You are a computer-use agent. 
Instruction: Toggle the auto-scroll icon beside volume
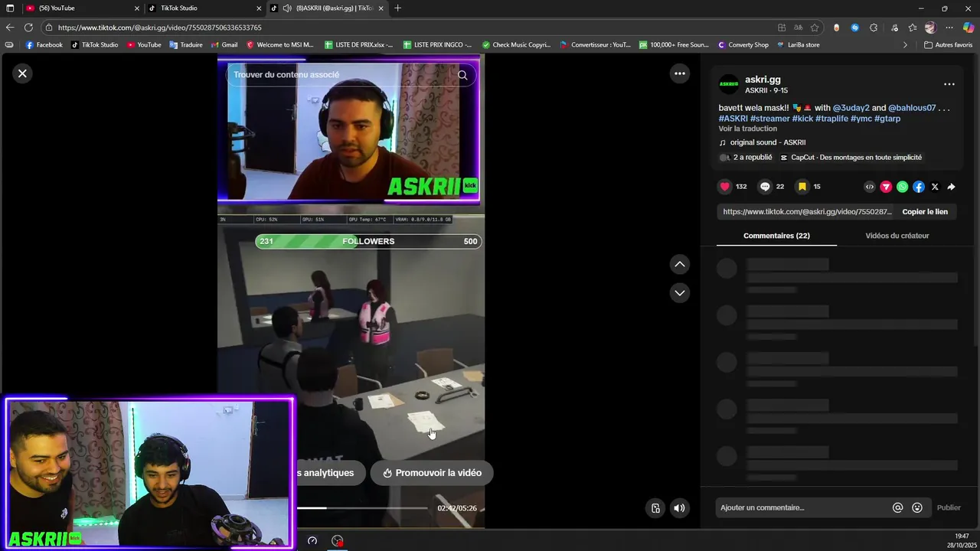click(x=655, y=508)
